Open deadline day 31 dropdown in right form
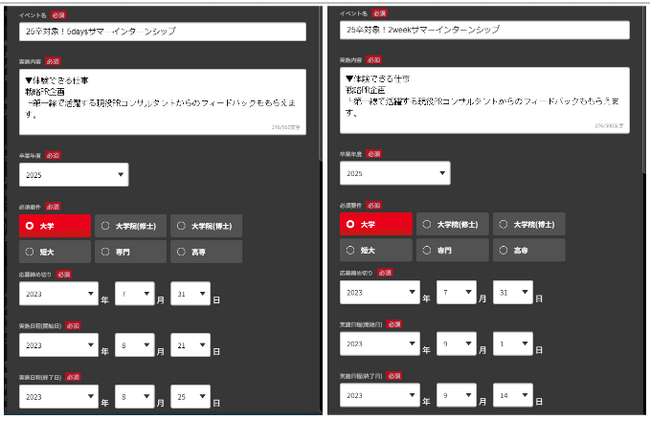 pyautogui.click(x=513, y=292)
